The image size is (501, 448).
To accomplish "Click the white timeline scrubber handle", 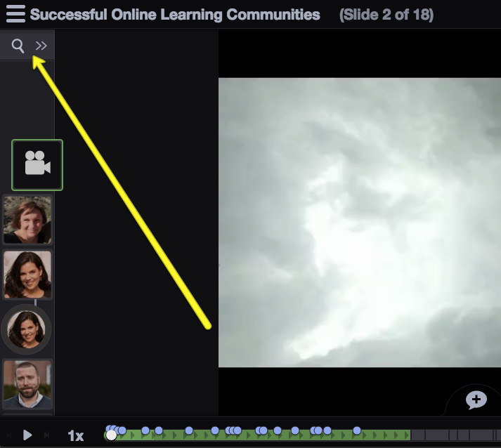I will (x=111, y=435).
